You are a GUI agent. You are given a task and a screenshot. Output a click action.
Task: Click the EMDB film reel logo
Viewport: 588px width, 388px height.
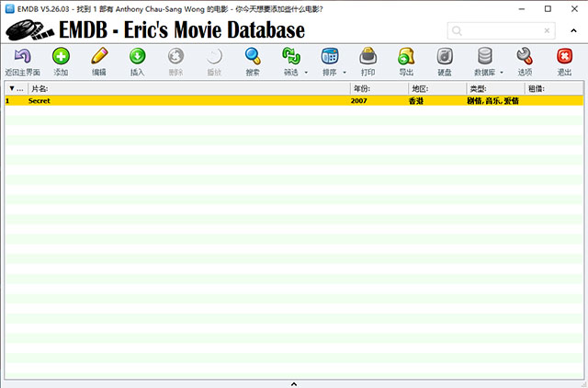click(30, 30)
